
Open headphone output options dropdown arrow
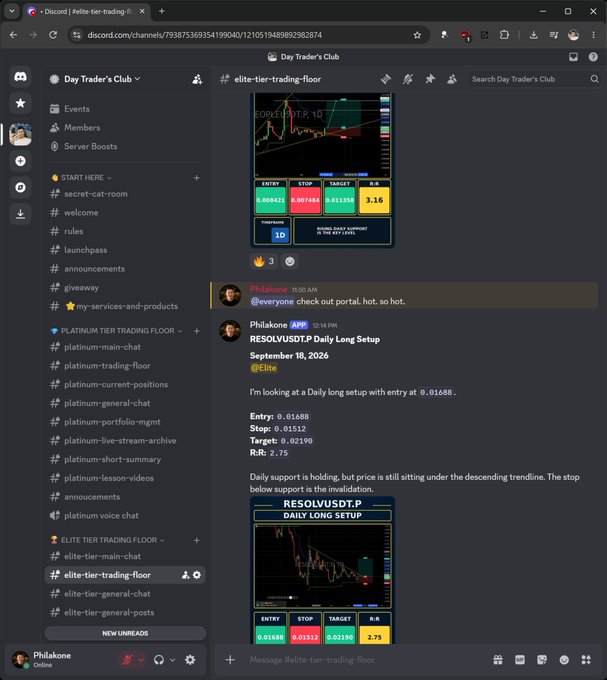(x=173, y=660)
